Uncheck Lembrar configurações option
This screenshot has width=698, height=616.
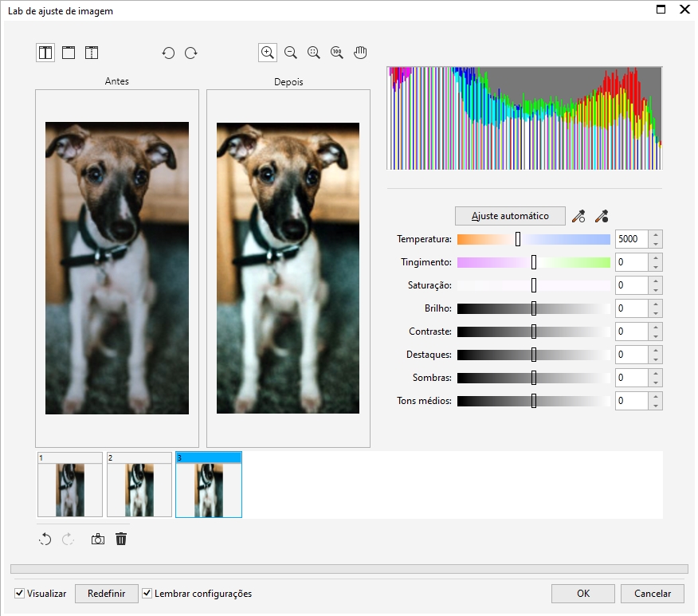[147, 594]
